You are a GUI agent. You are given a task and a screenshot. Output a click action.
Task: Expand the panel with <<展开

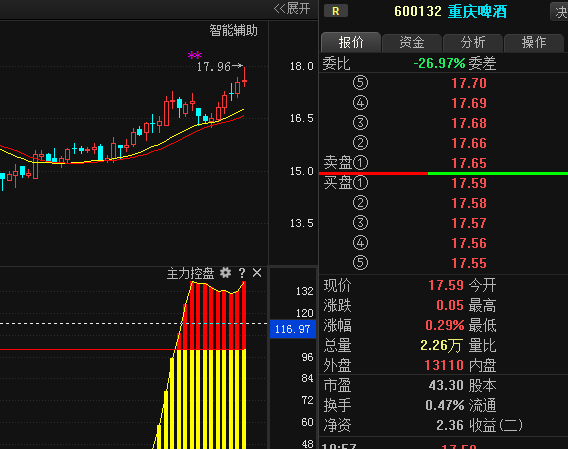pos(292,8)
